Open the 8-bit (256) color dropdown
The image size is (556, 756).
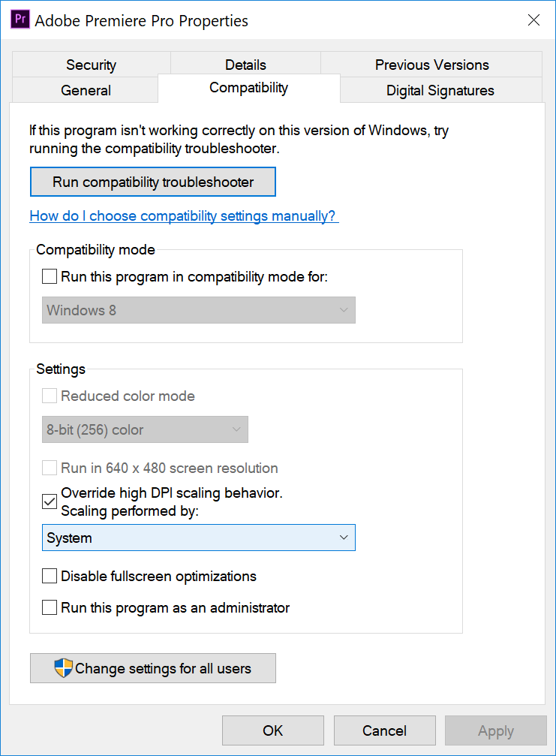pos(145,429)
